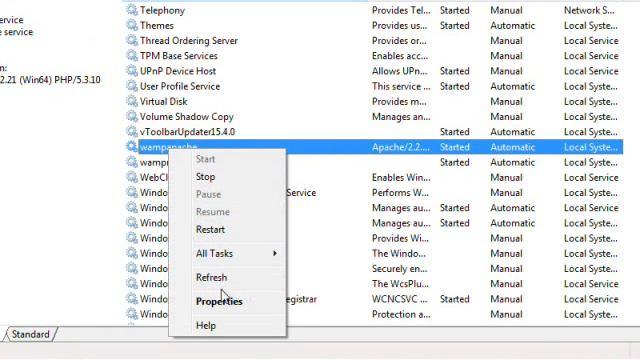Image resolution: width=640 pixels, height=360 pixels.
Task: Click the 'Enables Win...' description cell
Action: click(x=400, y=178)
